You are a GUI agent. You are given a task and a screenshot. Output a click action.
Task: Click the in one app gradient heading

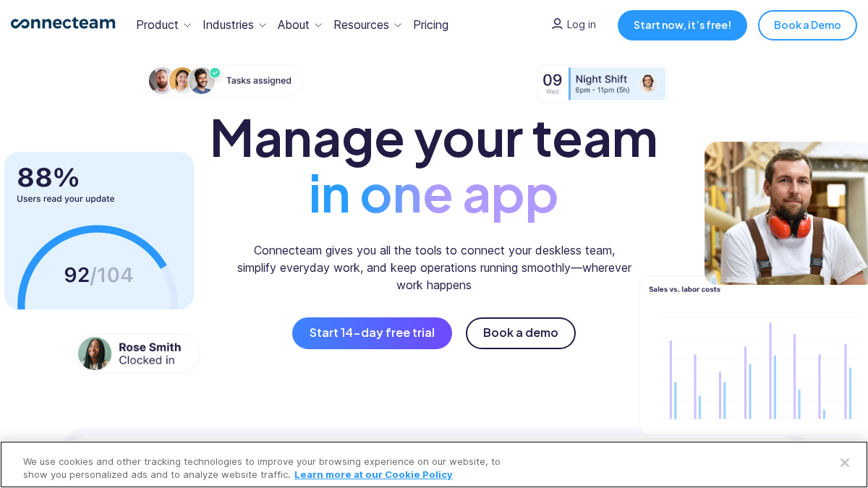click(434, 194)
